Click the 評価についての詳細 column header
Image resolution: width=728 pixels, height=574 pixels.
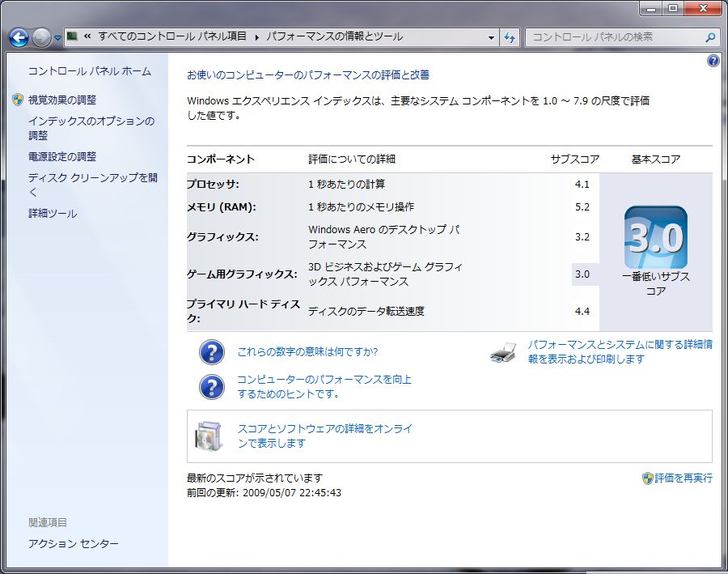352,159
